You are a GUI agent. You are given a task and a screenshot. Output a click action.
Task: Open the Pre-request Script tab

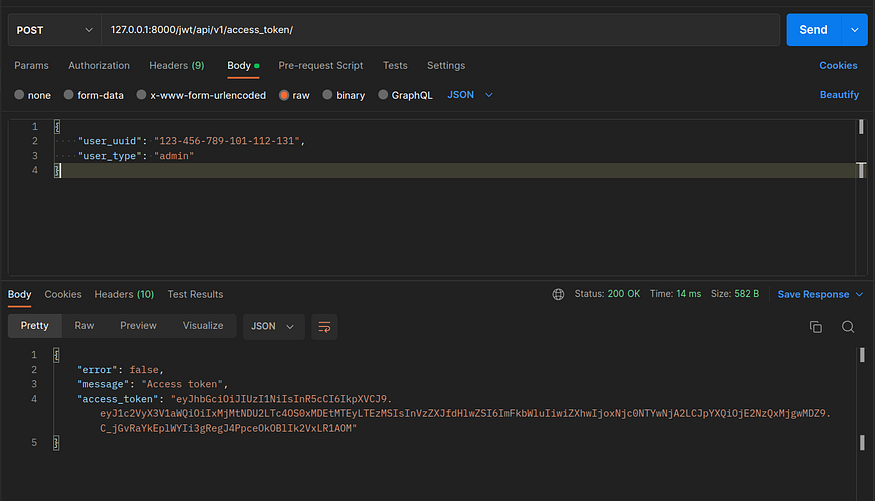coord(320,66)
